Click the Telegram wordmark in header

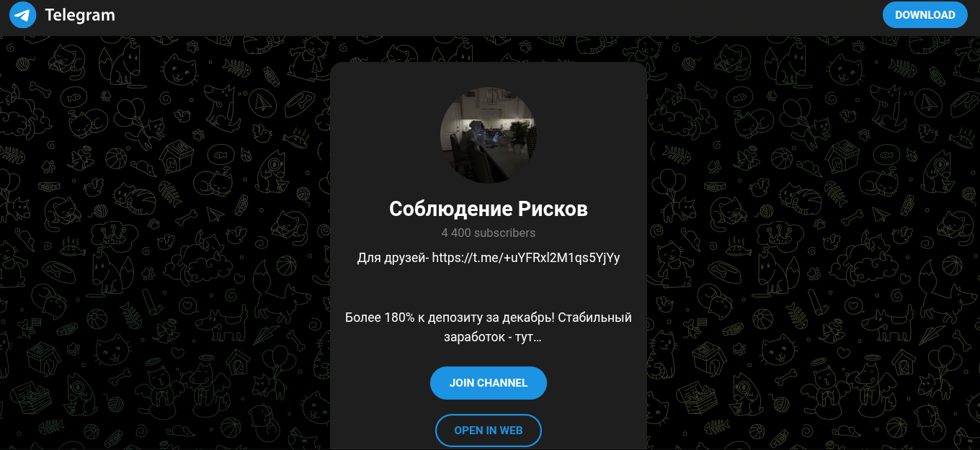(x=79, y=14)
